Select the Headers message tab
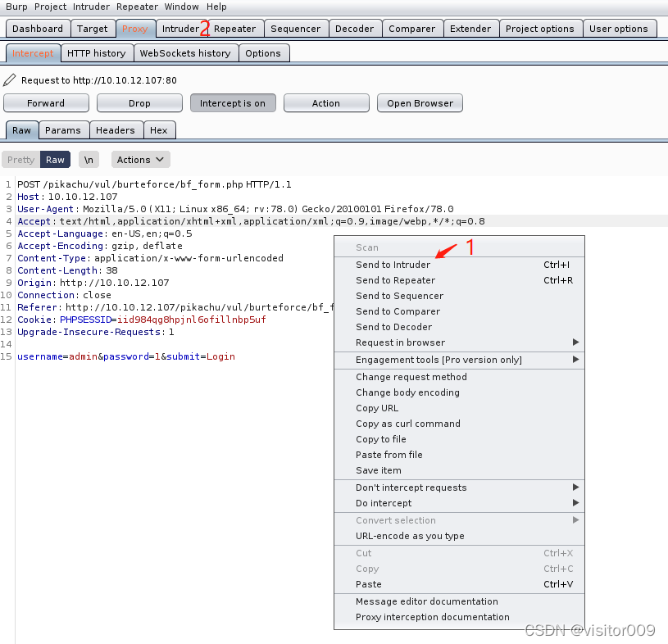668x644 pixels. pos(116,130)
